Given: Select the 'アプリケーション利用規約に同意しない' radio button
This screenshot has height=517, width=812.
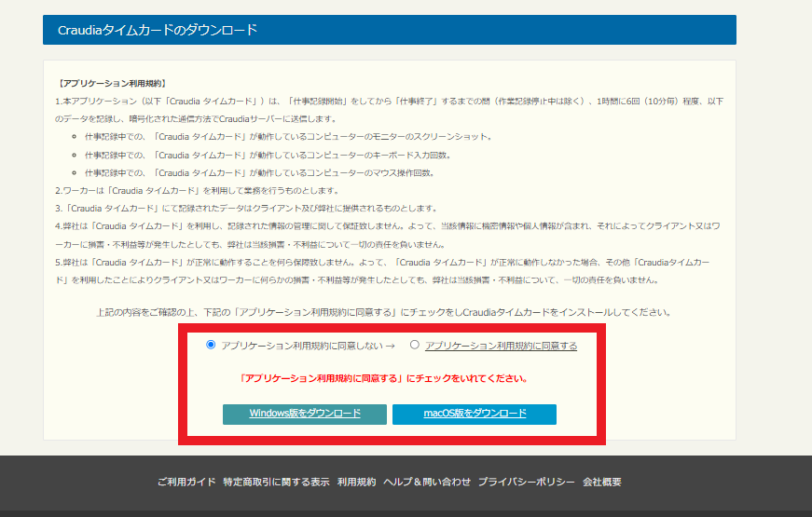Looking at the screenshot, I should click(x=211, y=345).
